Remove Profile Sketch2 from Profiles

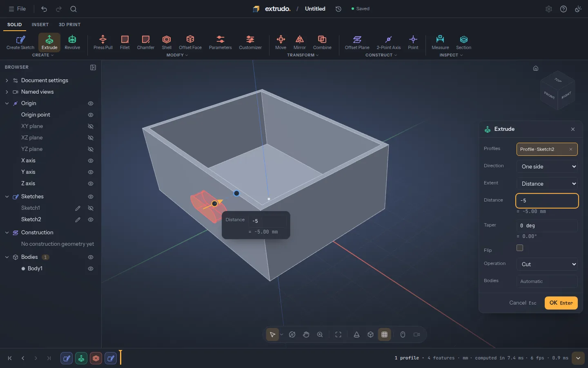point(571,149)
